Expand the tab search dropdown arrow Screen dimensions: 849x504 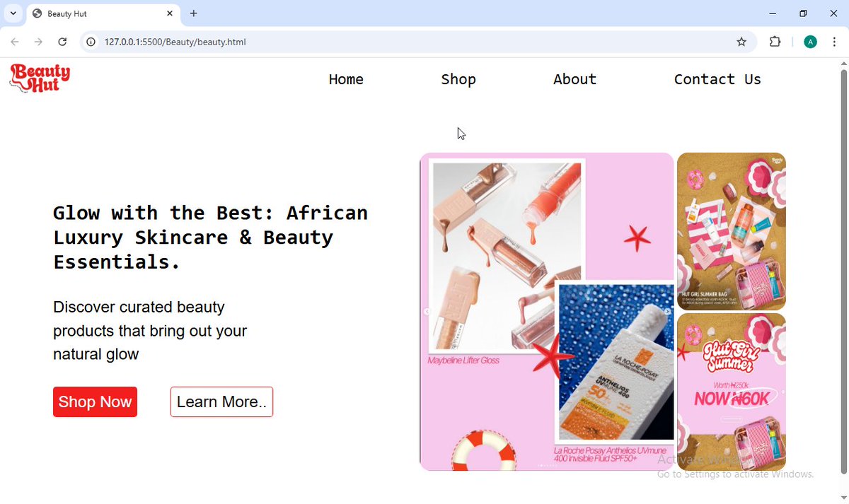click(13, 13)
